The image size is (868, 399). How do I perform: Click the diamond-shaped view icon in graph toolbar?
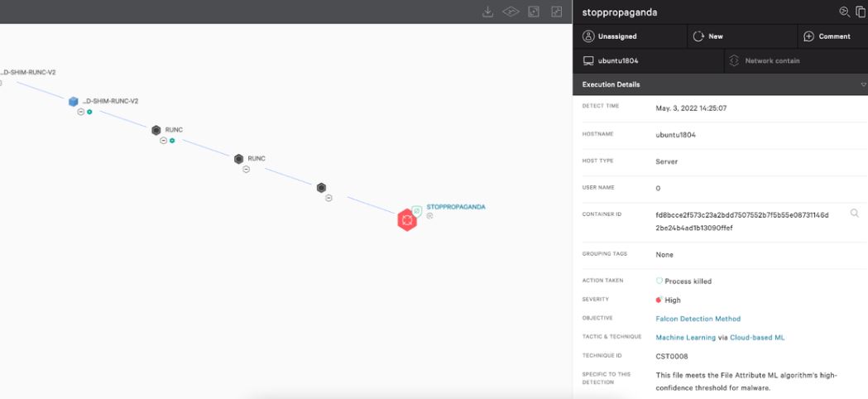point(511,12)
